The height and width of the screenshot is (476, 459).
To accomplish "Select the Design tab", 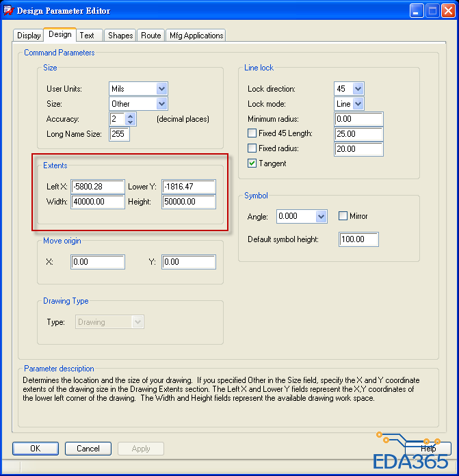I will [60, 34].
